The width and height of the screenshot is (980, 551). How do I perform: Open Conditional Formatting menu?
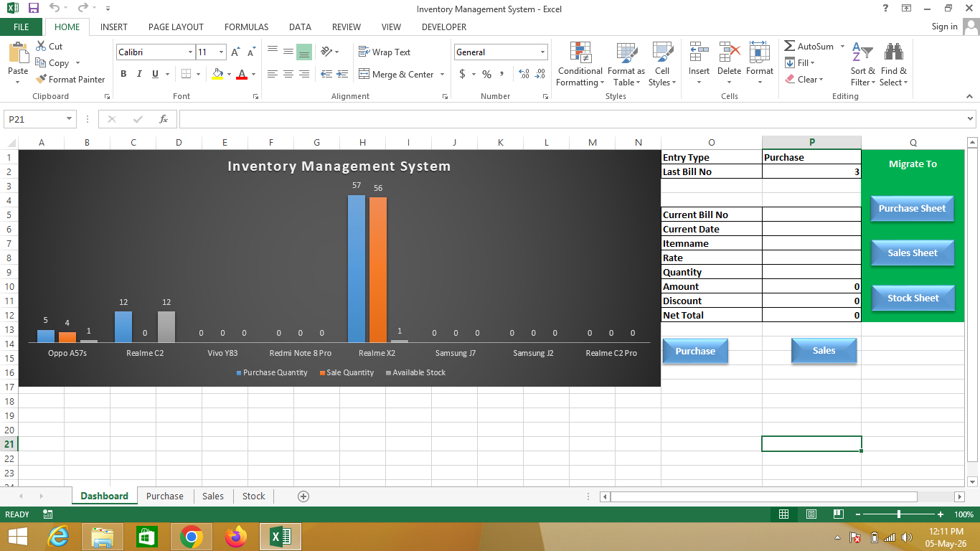[580, 64]
